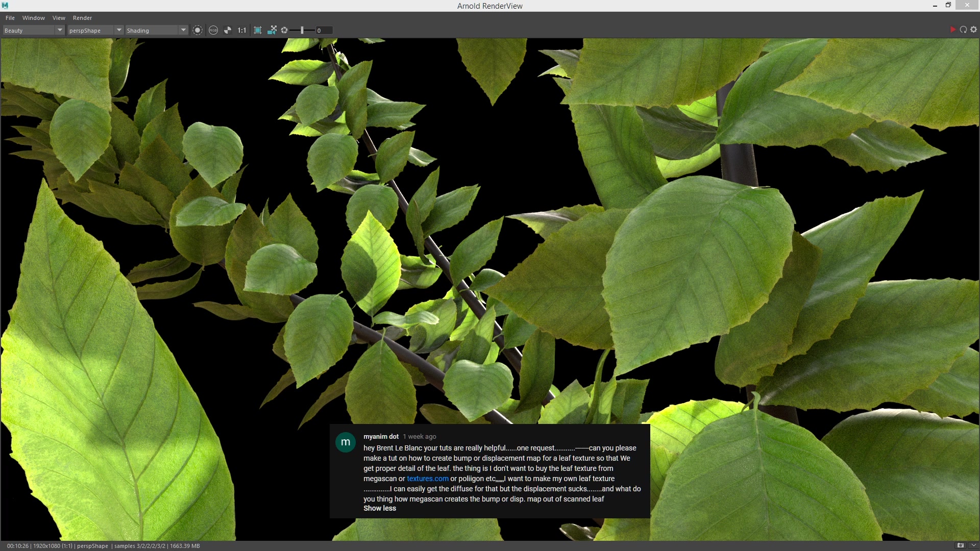Screen dimensions: 980x551
Task: Set zoom to 1:1 actual size
Action: (x=242, y=30)
